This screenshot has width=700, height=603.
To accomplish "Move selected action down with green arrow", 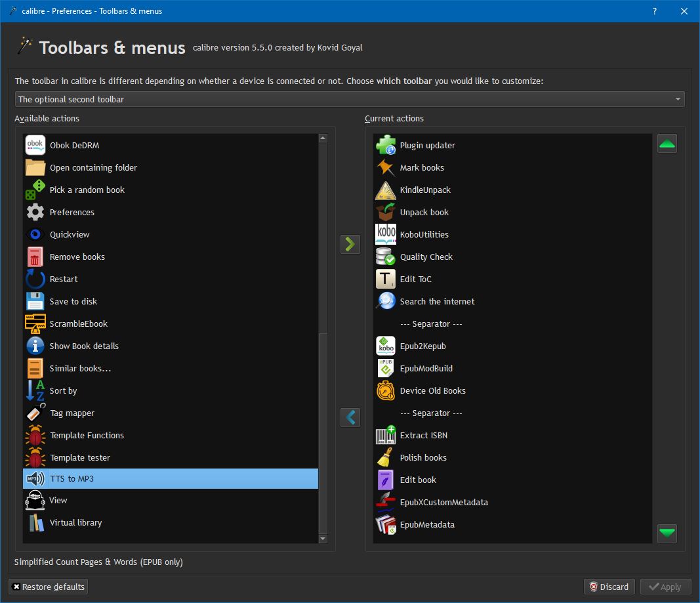I will pyautogui.click(x=667, y=533).
